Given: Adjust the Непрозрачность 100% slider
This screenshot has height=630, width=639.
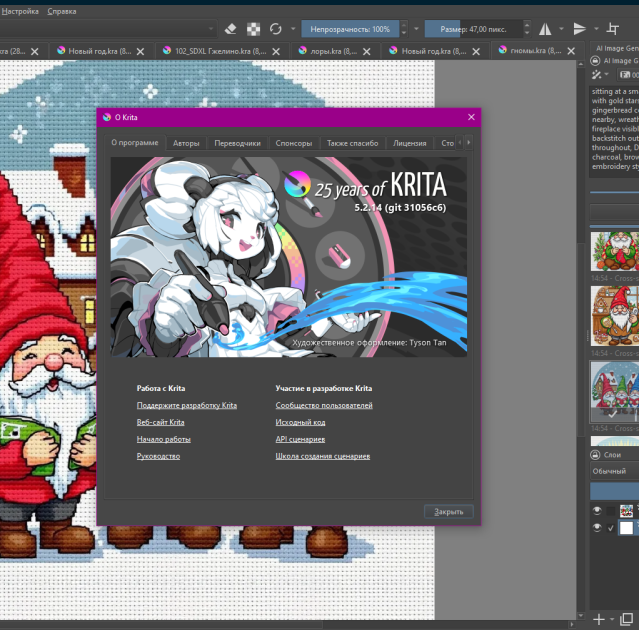Looking at the screenshot, I should [350, 29].
